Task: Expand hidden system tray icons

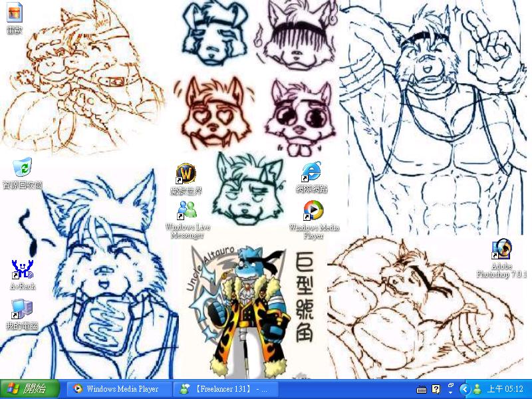Action: pyautogui.click(x=465, y=389)
